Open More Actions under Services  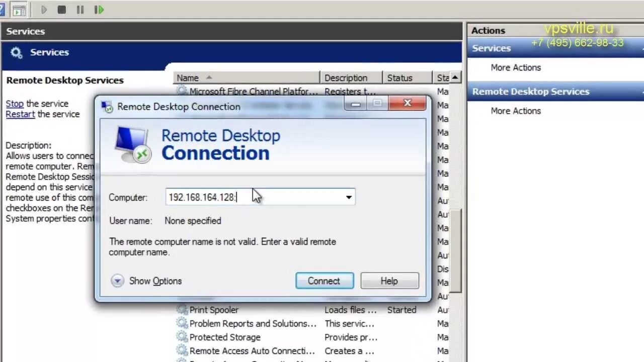pos(516,67)
